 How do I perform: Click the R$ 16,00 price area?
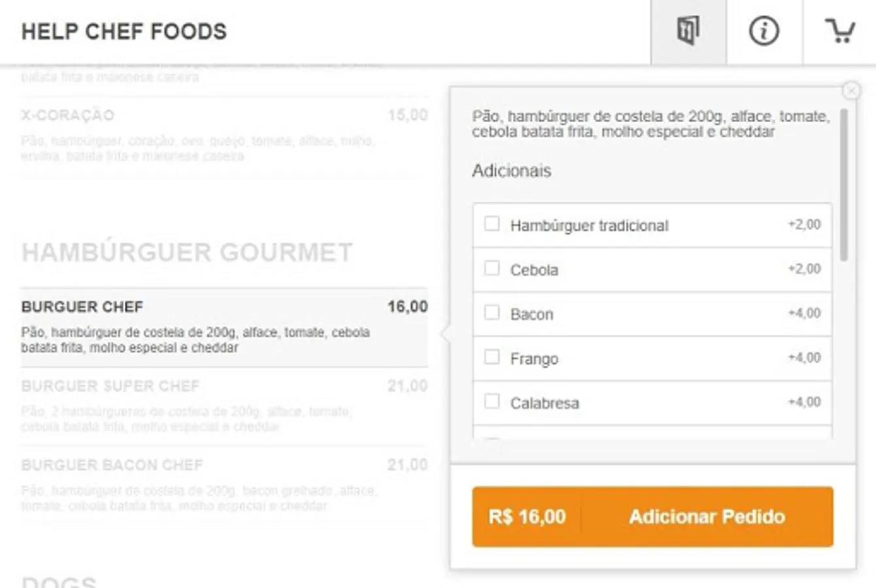tap(527, 517)
